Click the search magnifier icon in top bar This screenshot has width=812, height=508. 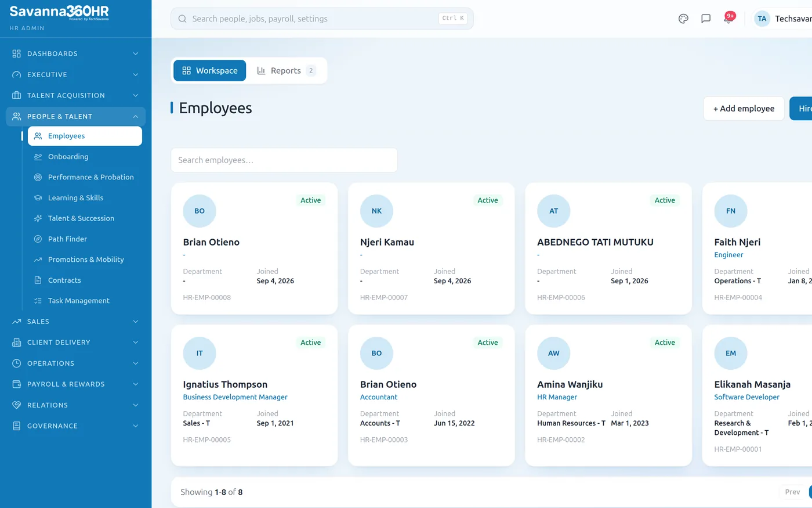(182, 19)
